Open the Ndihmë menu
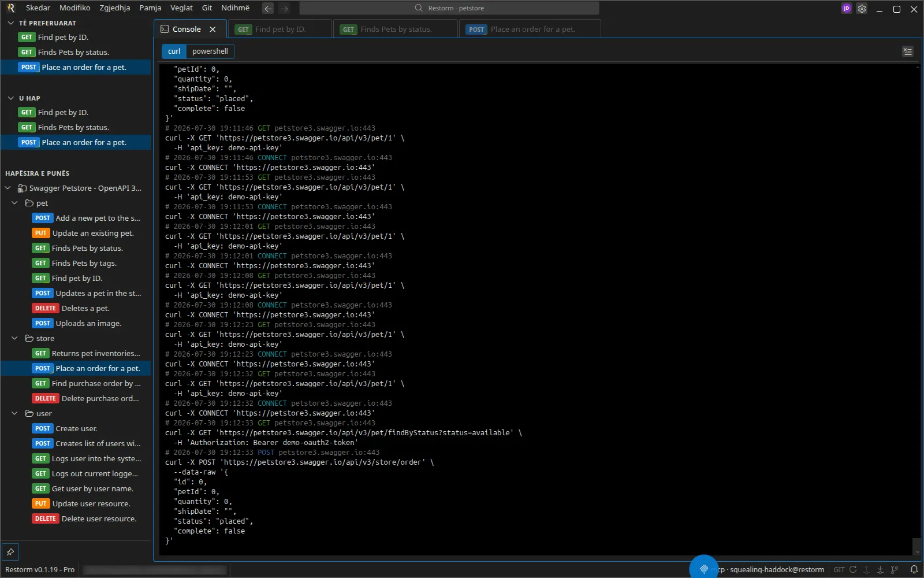 coord(236,8)
